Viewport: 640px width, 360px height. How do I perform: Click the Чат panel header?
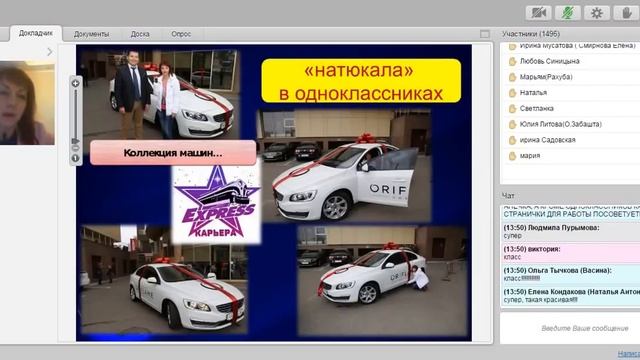(508, 196)
